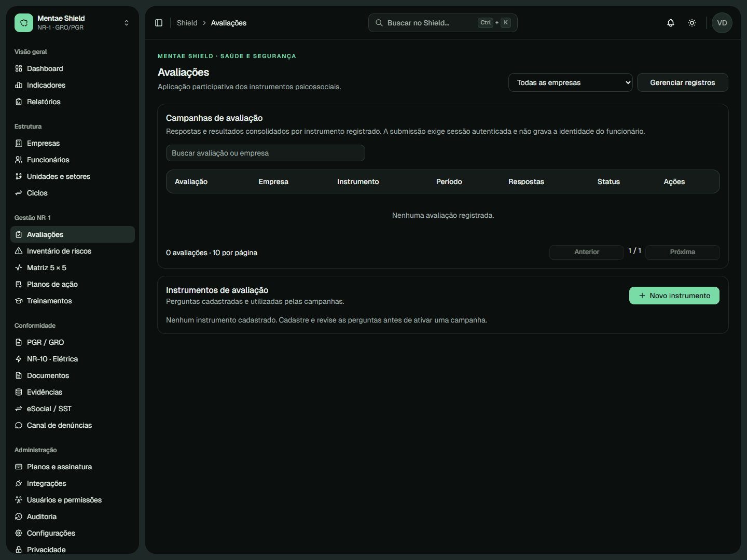
Task: Click the NR-10 Elétrica lightning icon
Action: (19, 359)
